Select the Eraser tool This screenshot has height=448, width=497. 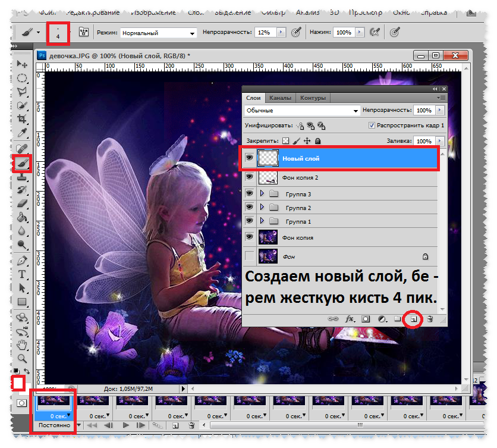(22, 203)
